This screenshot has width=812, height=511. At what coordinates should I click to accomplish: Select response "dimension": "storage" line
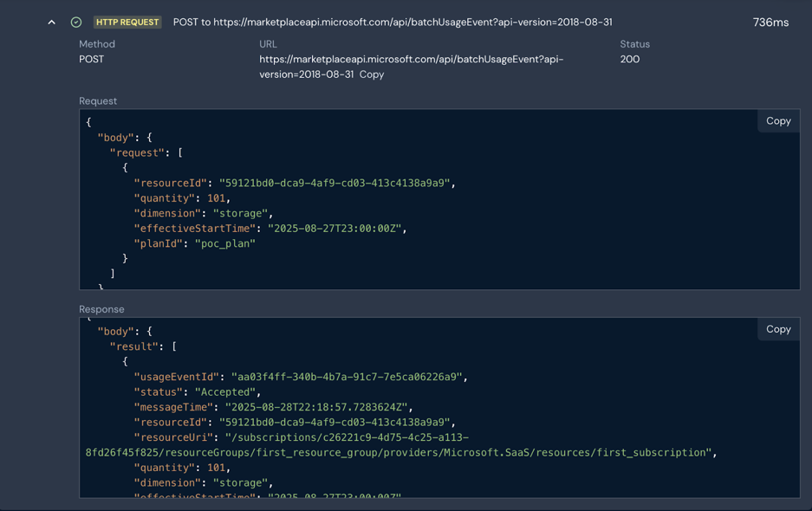203,483
